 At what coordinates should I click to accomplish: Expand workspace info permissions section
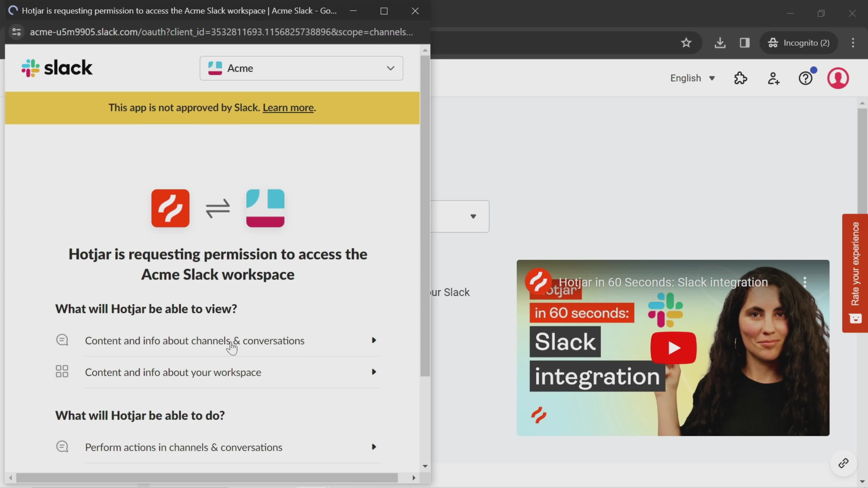pyautogui.click(x=374, y=372)
